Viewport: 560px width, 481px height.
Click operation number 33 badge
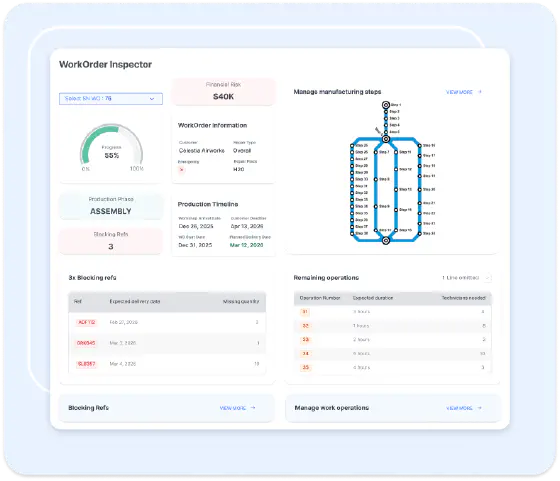pos(306,340)
